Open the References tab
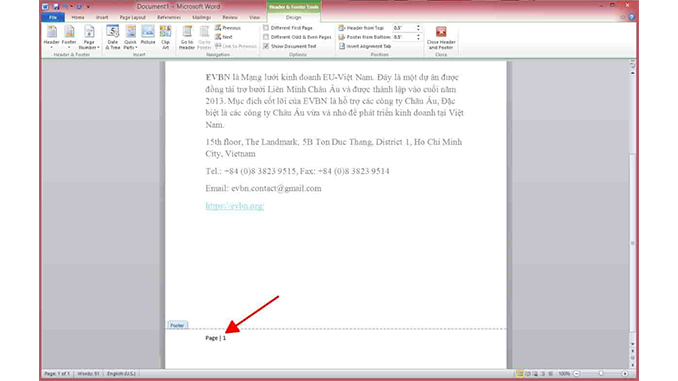 pos(169,17)
